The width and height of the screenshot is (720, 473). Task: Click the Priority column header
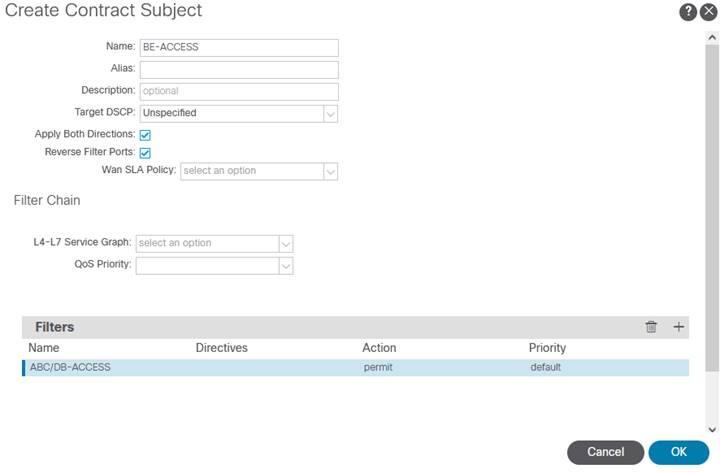click(547, 348)
